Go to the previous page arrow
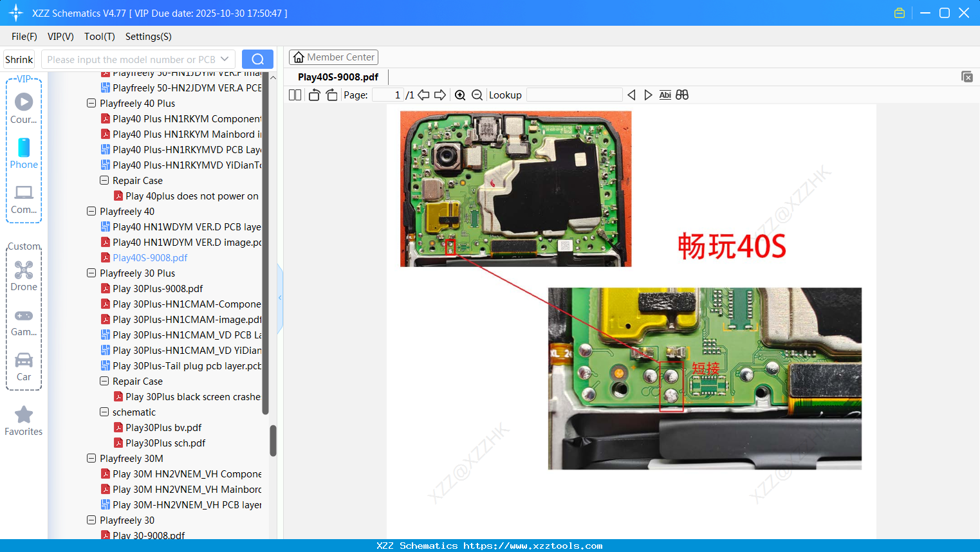 423,95
